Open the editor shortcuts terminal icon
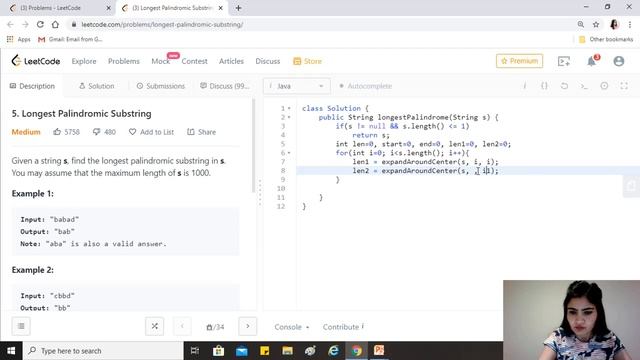The width and height of the screenshot is (640, 360). (584, 86)
